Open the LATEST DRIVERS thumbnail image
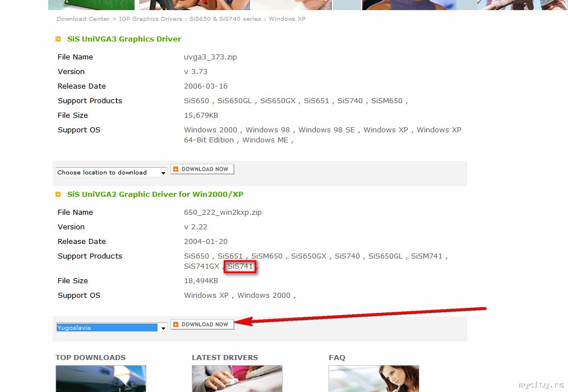This screenshot has width=568, height=392. (x=237, y=379)
